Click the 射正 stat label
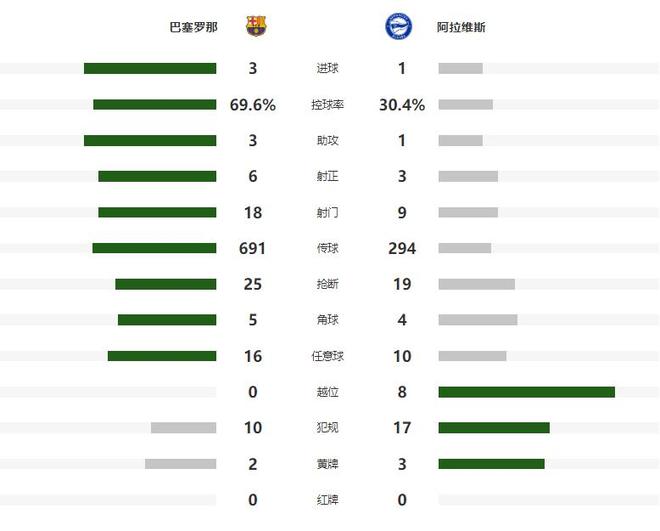 [x=327, y=177]
